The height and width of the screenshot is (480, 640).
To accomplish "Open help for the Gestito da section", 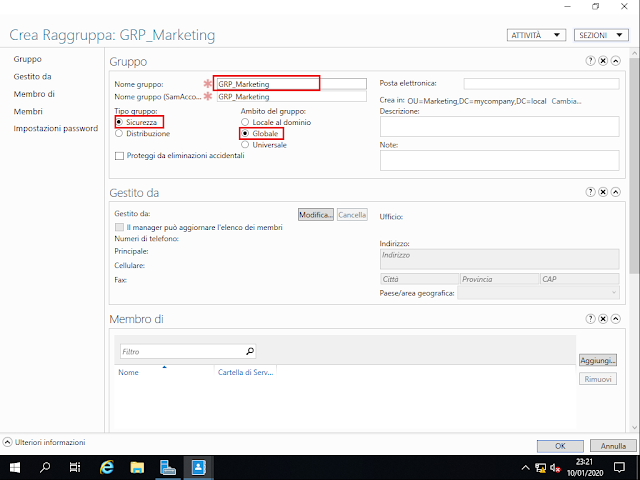I will click(x=590, y=192).
